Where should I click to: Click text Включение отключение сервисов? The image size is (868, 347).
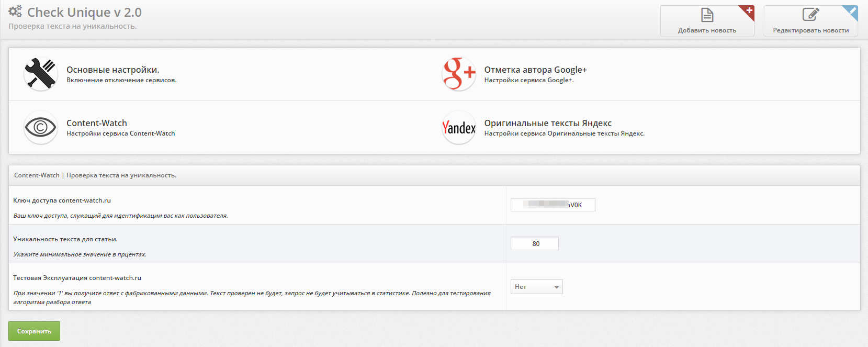click(121, 80)
